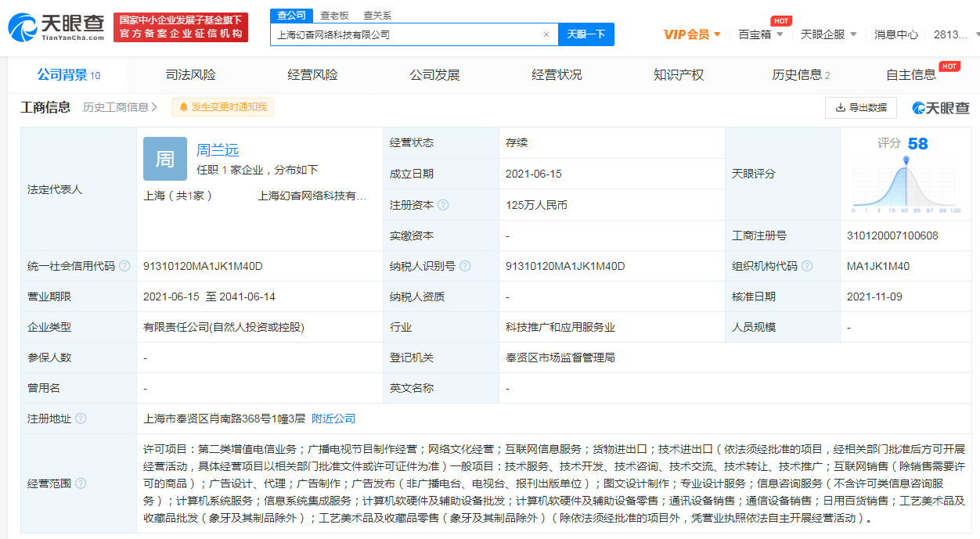Open the account dropdown 2813...
Viewport: 980px width, 539px height.
coord(957,34)
